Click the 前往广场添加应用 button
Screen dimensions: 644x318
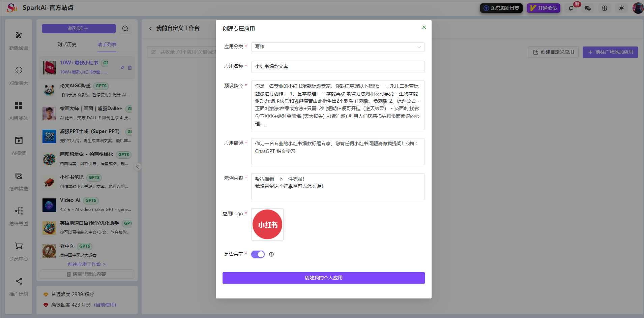click(x=610, y=52)
